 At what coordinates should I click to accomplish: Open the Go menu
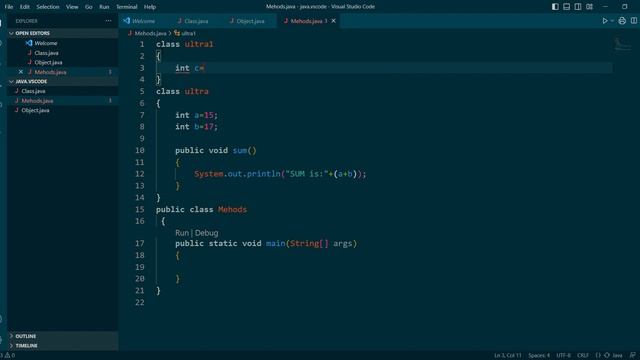point(89,7)
